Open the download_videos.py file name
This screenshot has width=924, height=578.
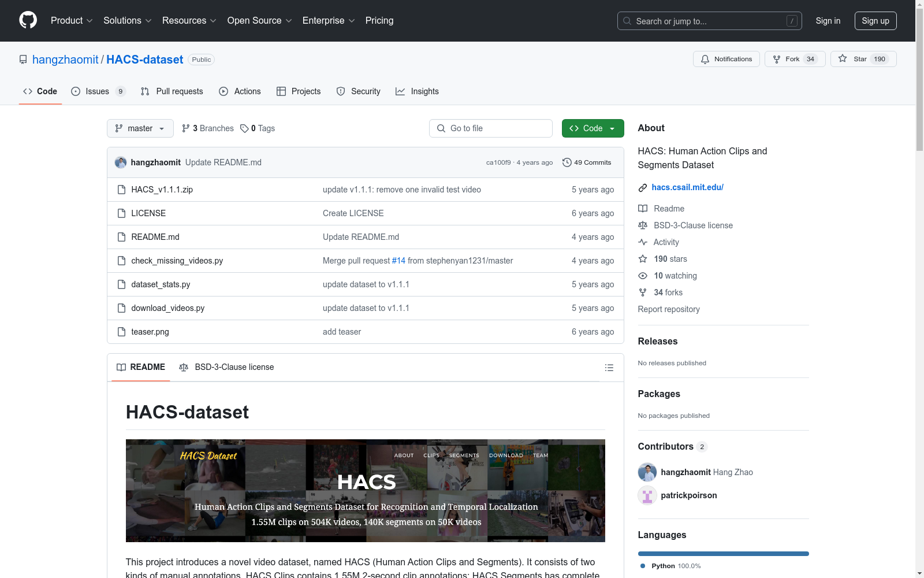pos(168,308)
